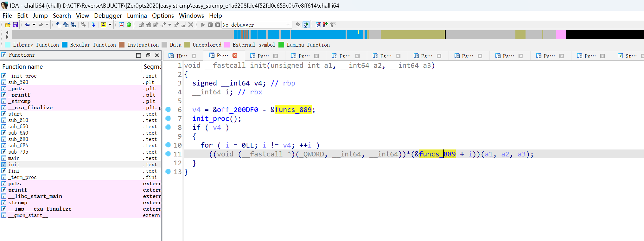Open the File menu

click(x=7, y=16)
